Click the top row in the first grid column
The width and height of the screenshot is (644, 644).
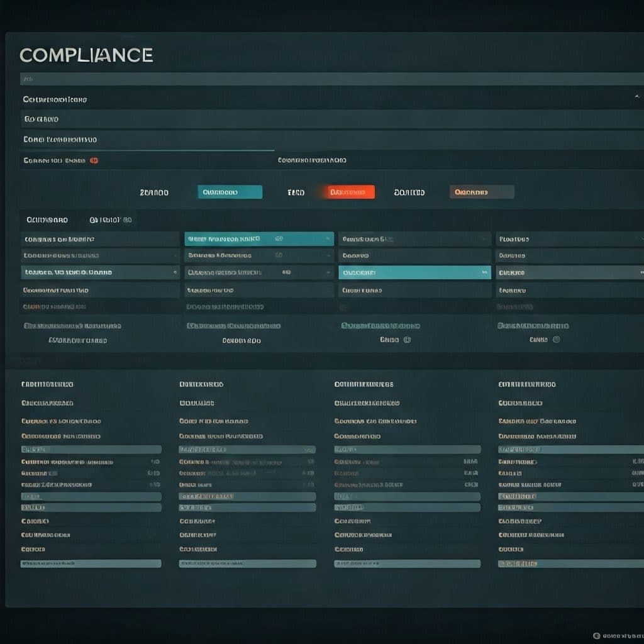(99, 239)
